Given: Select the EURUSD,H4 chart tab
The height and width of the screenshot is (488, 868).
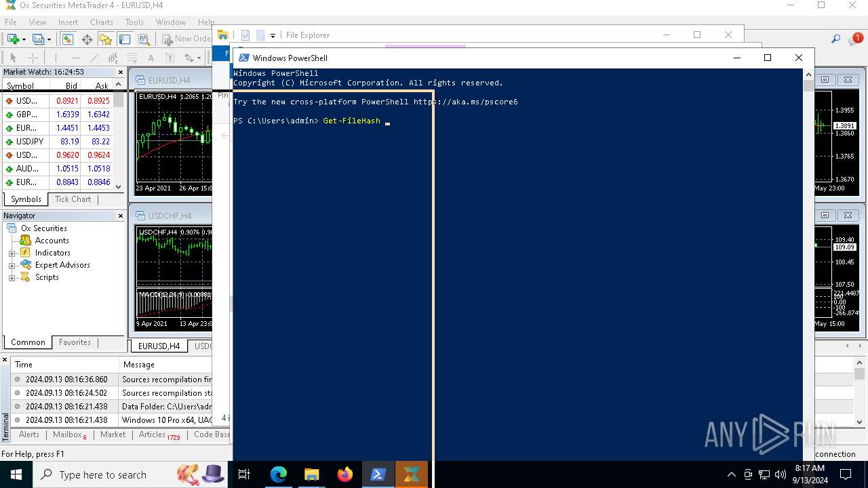Looking at the screenshot, I should click(159, 346).
